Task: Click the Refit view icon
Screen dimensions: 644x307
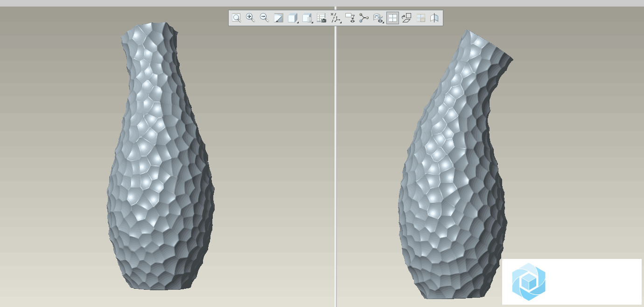Action: (x=237, y=18)
